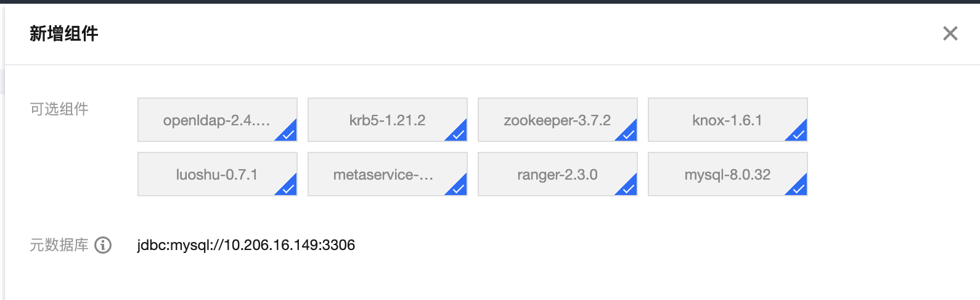
Task: Deselect the openldap-2.4 component tile
Action: point(217,120)
